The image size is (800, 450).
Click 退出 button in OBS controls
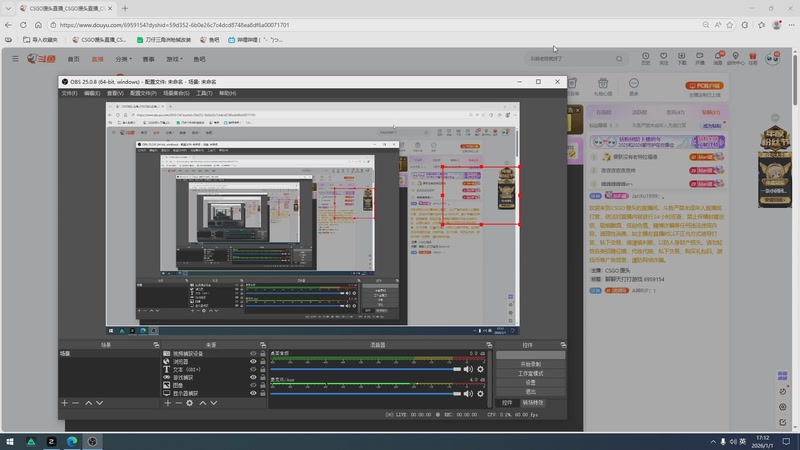click(531, 392)
